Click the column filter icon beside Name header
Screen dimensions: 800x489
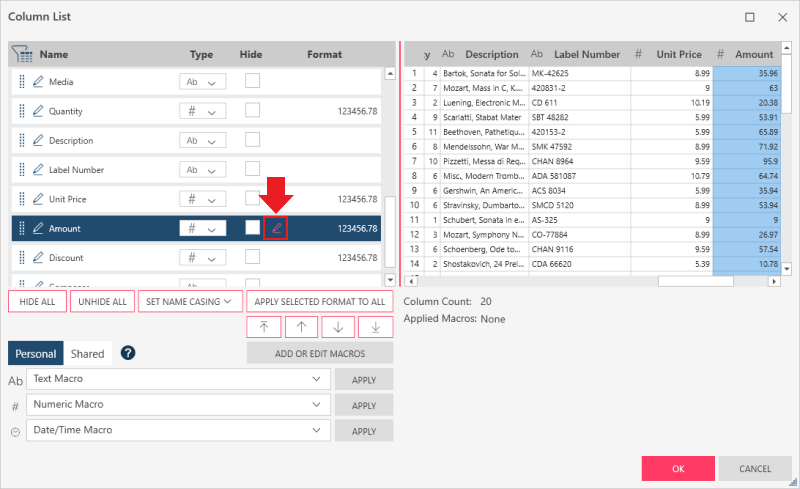22,54
